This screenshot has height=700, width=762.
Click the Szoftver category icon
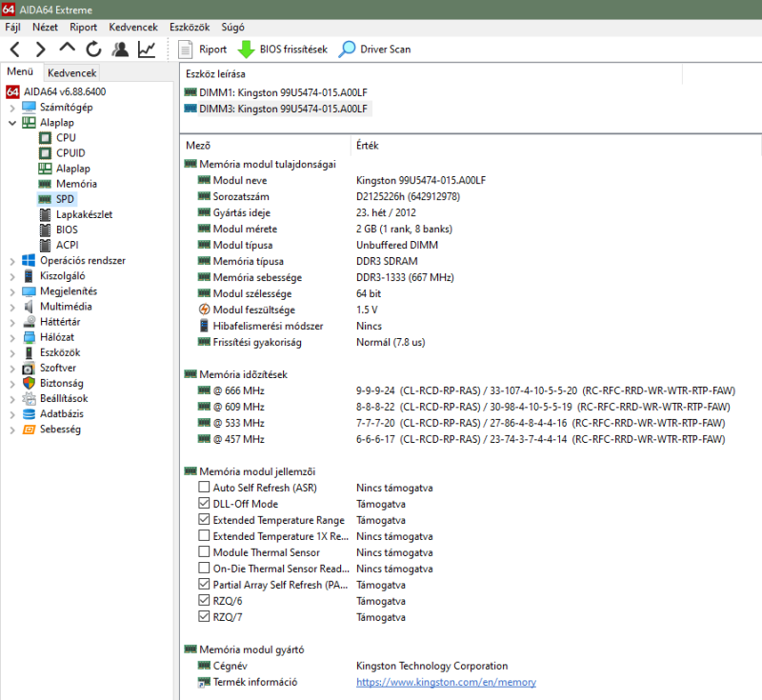pyautogui.click(x=29, y=369)
